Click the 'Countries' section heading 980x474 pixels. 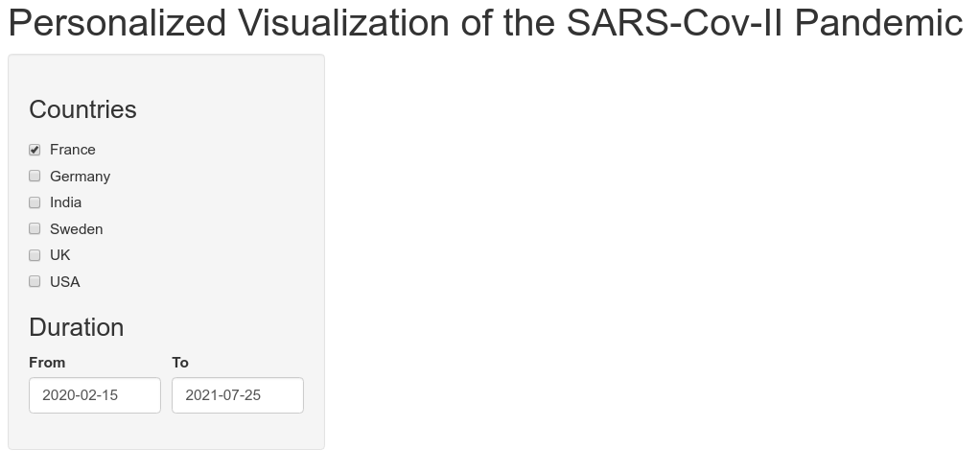pyautogui.click(x=82, y=109)
